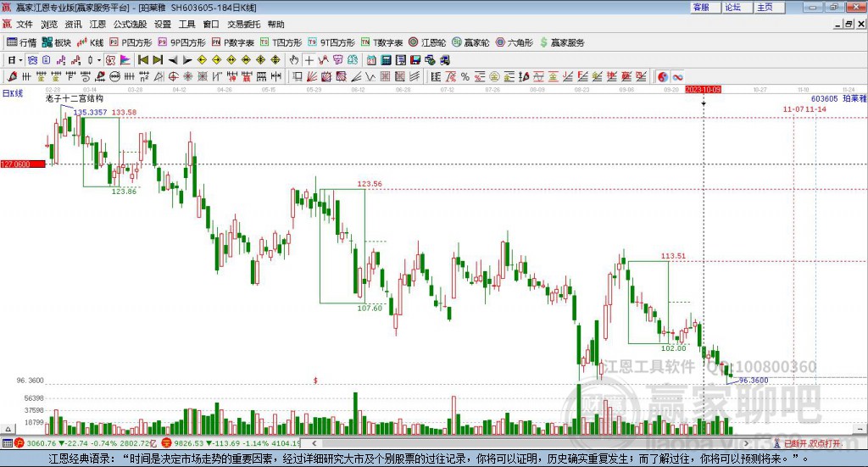Step chart right with black right arrow
This screenshot has width=868, height=467.
pyautogui.click(x=187, y=60)
